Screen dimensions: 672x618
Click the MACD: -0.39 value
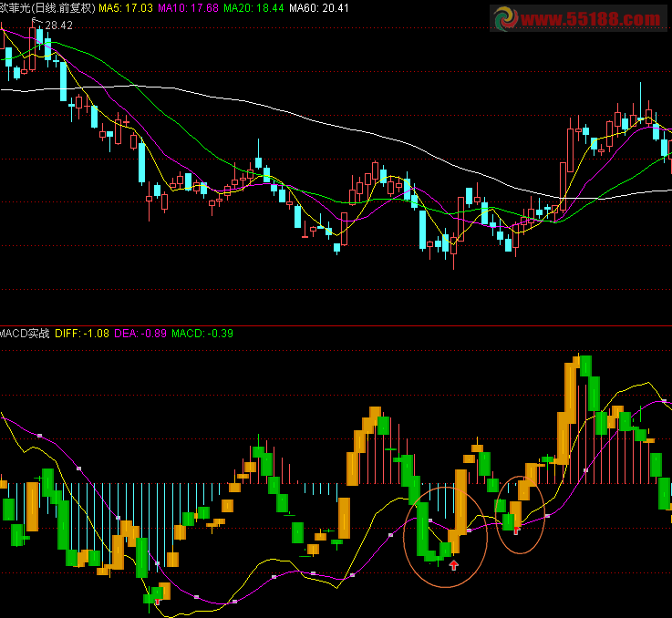coord(202,334)
